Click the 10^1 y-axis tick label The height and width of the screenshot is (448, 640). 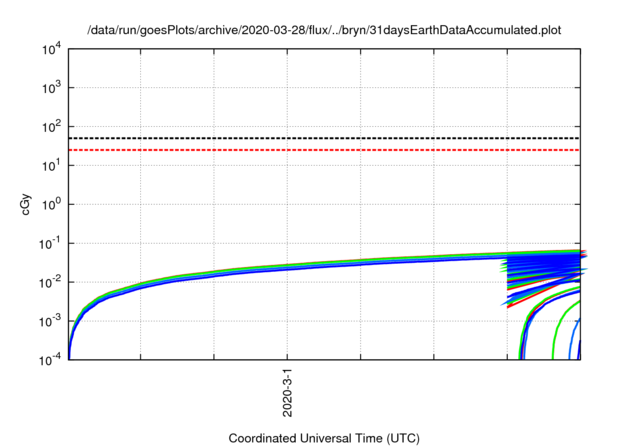51,166
